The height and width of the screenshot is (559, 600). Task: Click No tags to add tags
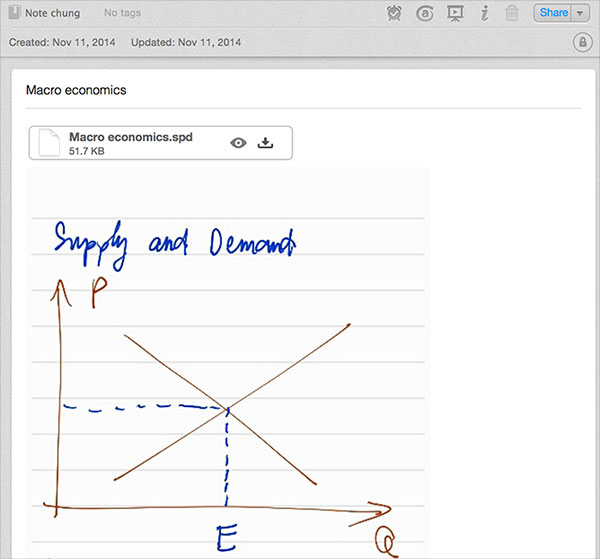pyautogui.click(x=121, y=13)
